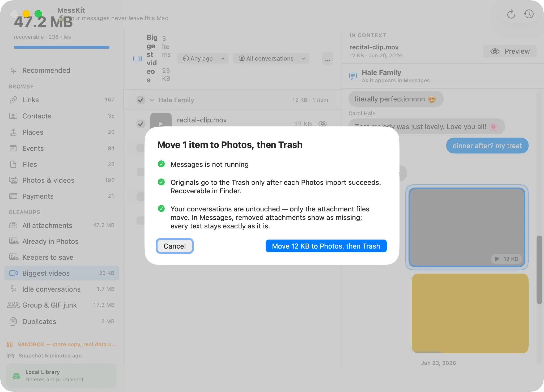This screenshot has width=544, height=392.
Task: Click the Local Library storage button
Action: click(x=62, y=376)
